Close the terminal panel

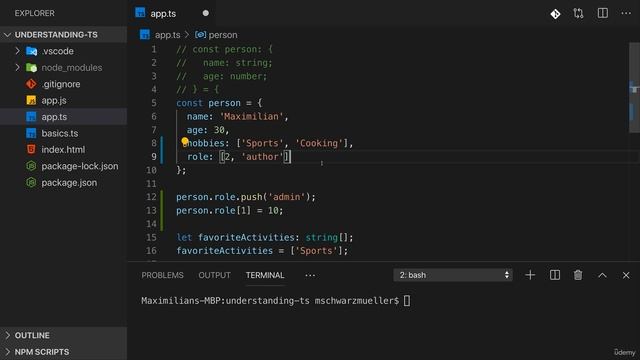pos(626,276)
